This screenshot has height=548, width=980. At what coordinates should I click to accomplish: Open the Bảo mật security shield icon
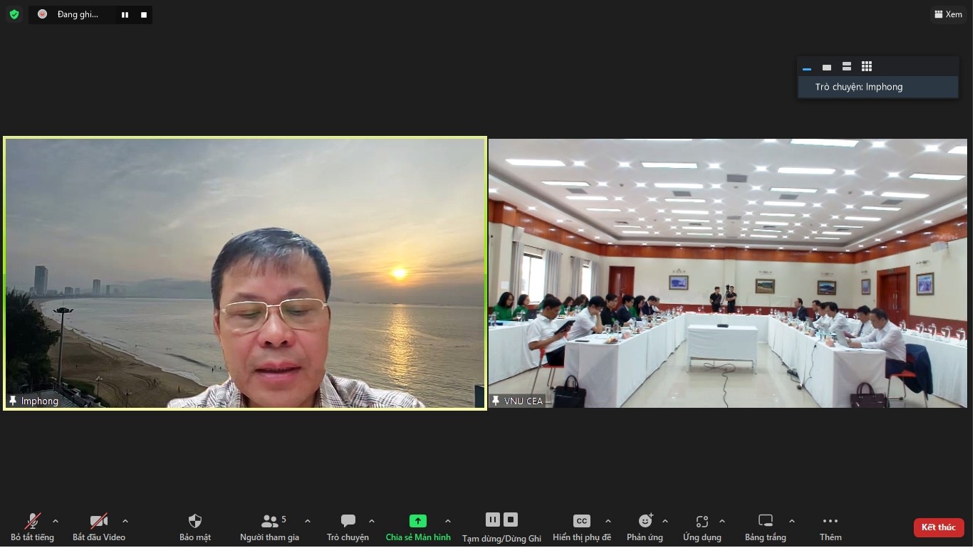point(194,522)
